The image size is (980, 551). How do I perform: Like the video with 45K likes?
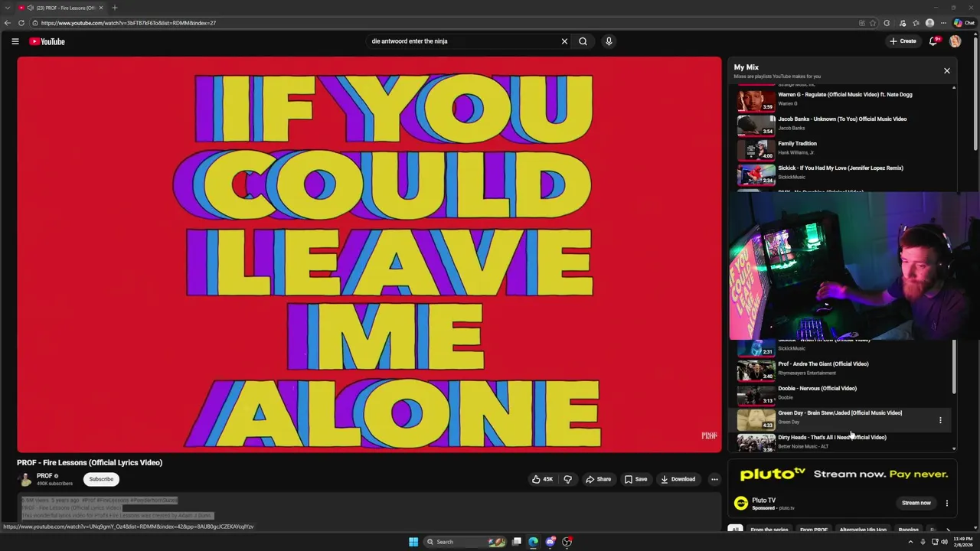click(542, 479)
